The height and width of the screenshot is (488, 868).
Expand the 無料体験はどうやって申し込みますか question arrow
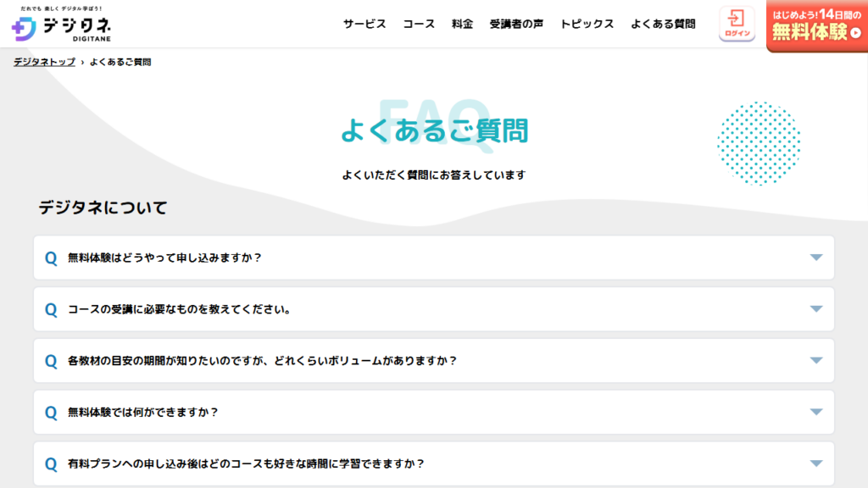click(816, 258)
